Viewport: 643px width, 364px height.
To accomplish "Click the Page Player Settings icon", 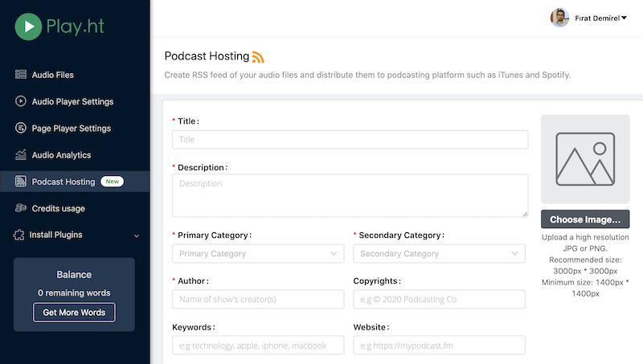I will pos(21,128).
